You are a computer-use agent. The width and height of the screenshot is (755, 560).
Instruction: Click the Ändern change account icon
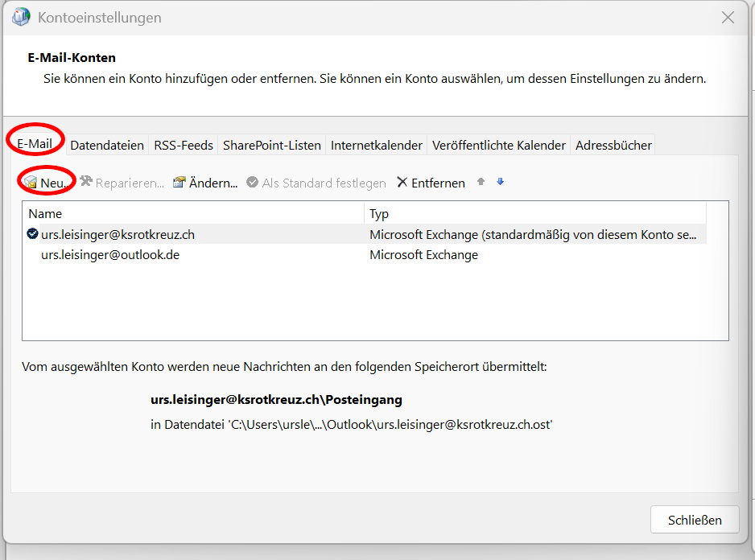[179, 183]
